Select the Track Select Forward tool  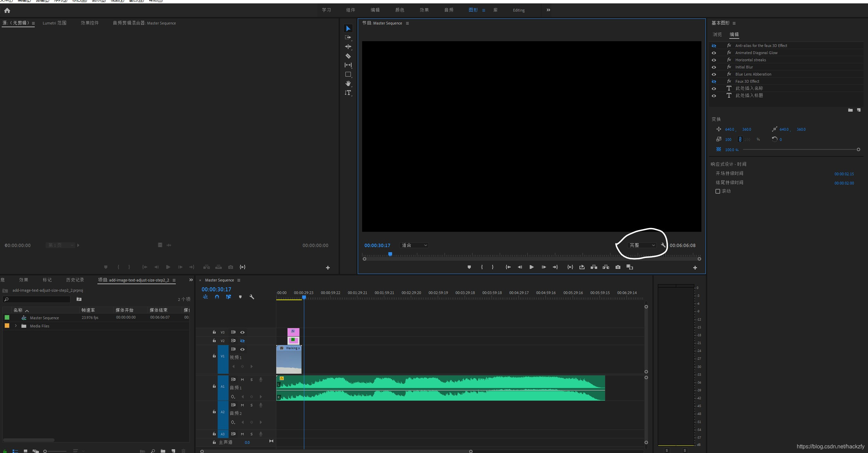pos(348,37)
